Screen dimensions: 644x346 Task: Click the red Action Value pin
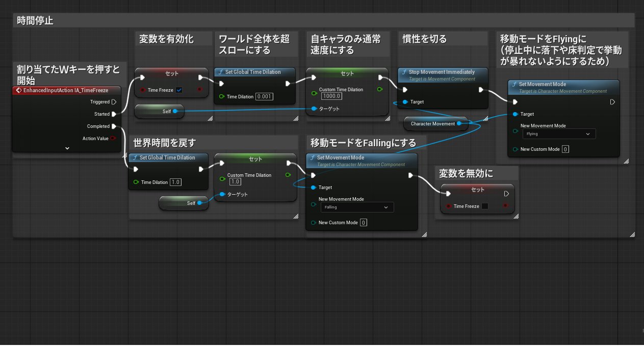tap(113, 139)
